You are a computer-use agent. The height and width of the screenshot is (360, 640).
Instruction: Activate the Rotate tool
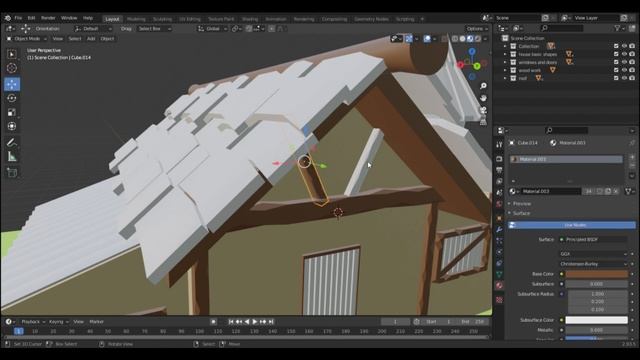(12, 98)
